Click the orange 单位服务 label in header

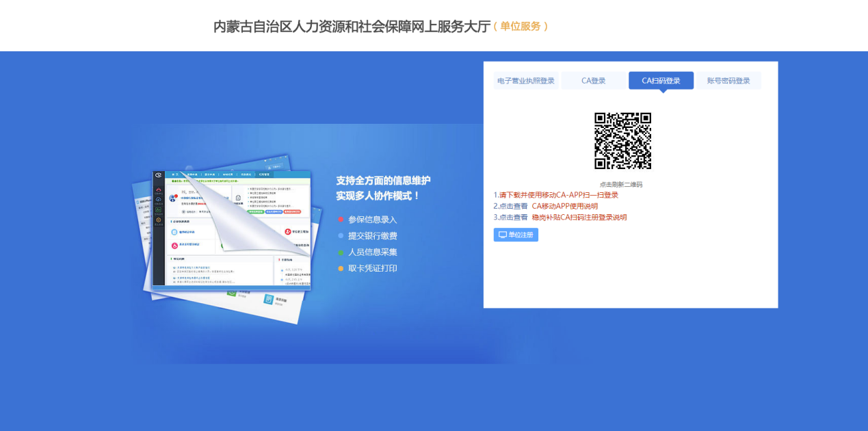(521, 27)
